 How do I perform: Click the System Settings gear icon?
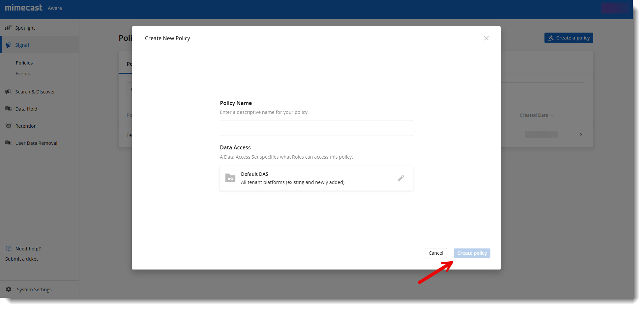8,289
